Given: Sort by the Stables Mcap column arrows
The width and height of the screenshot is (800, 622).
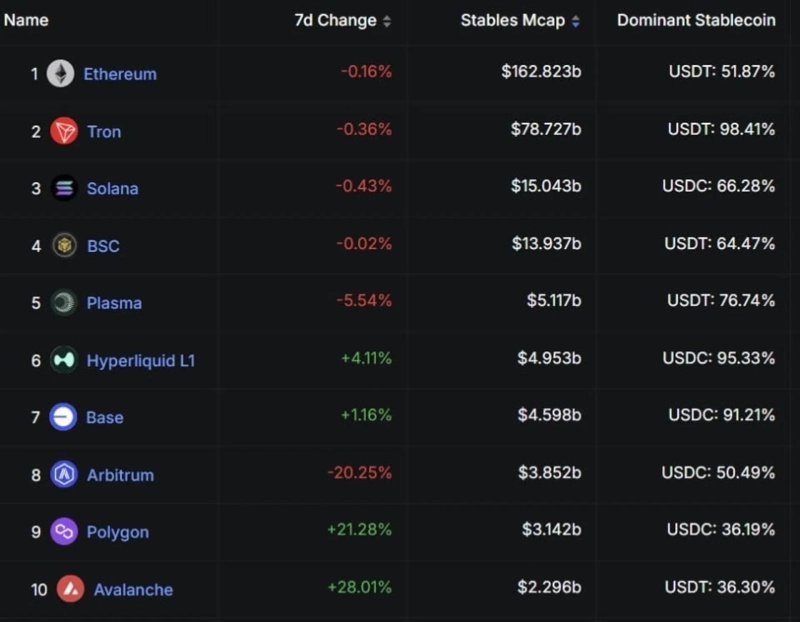Looking at the screenshot, I should [575, 21].
